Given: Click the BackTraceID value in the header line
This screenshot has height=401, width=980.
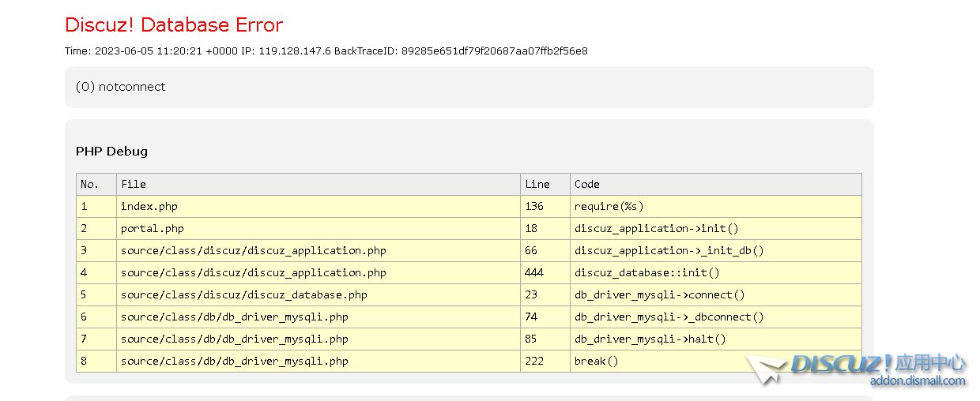Looking at the screenshot, I should tap(494, 51).
